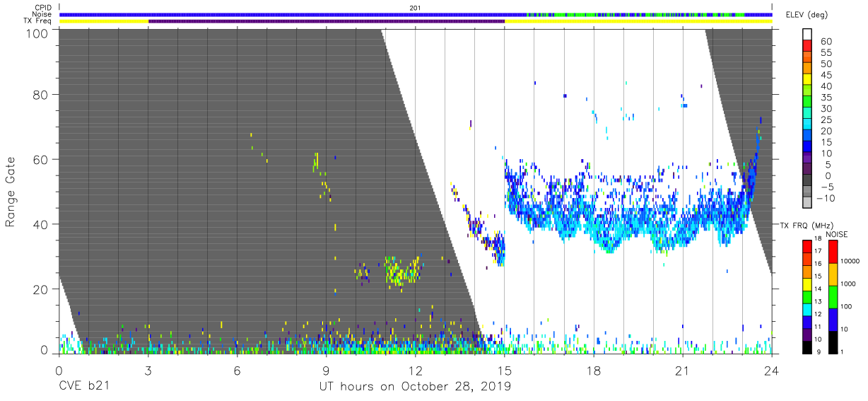The width and height of the screenshot is (868, 401).
Task: Pick the light gray bottom cell of the ELEV bar
Action: (x=809, y=203)
